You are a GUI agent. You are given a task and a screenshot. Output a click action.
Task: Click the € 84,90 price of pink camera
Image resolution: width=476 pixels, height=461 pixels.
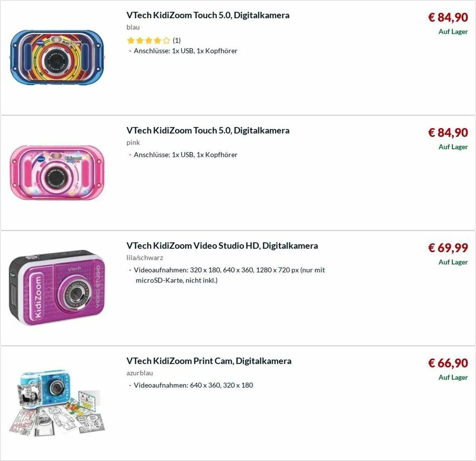tap(448, 132)
